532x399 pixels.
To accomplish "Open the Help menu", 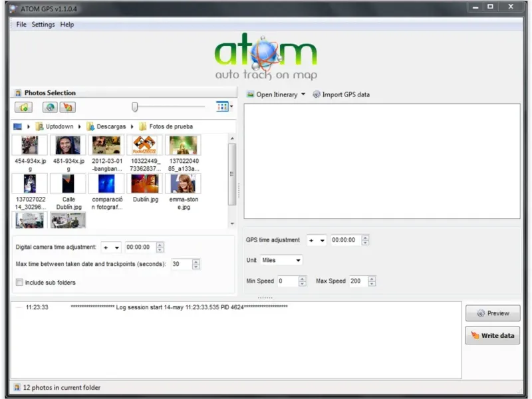I will point(67,25).
